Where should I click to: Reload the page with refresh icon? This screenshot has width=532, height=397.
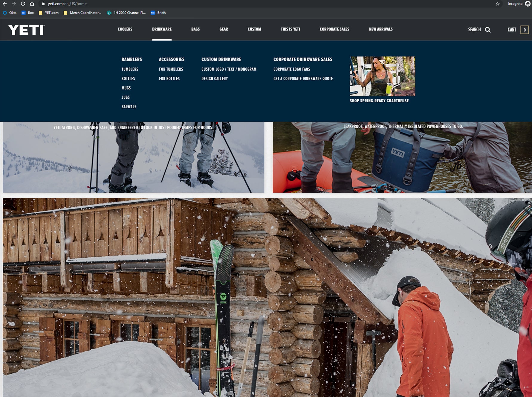(23, 4)
